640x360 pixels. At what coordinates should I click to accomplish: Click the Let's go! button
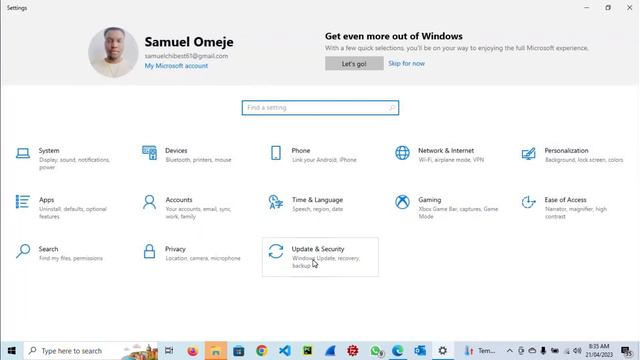click(x=354, y=64)
